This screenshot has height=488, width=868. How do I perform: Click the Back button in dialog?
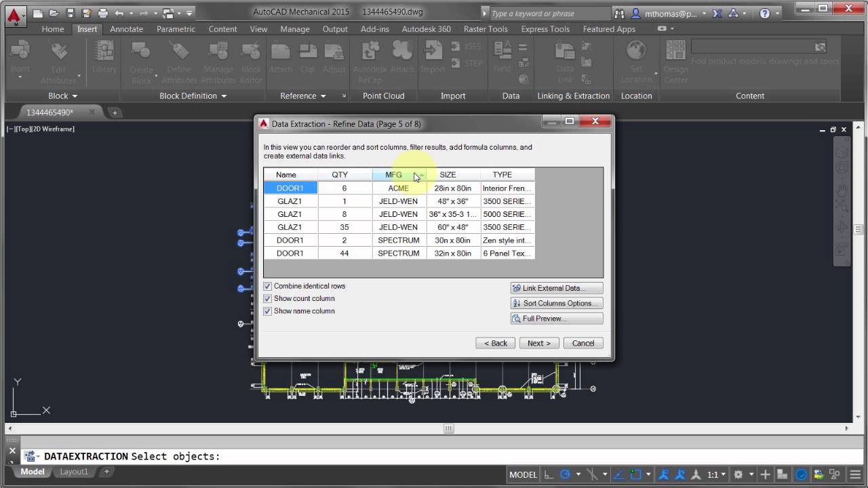click(496, 343)
